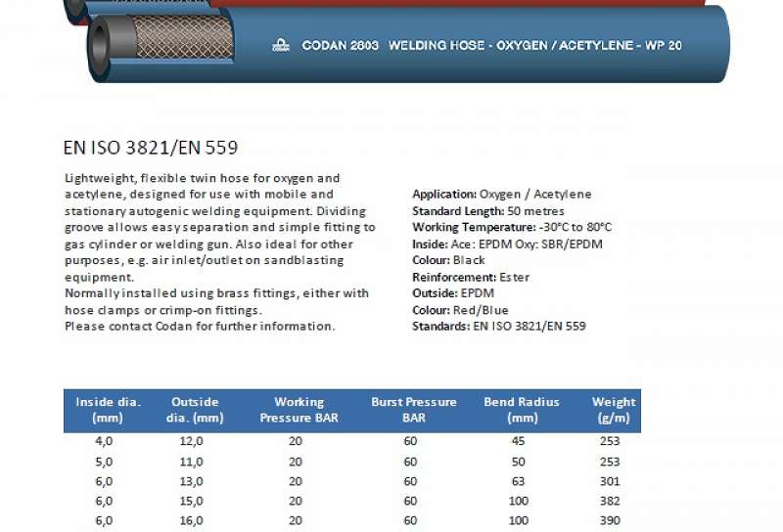
Task: Click the bend radius "100" in the 16,0 row
Action: pyautogui.click(x=519, y=521)
